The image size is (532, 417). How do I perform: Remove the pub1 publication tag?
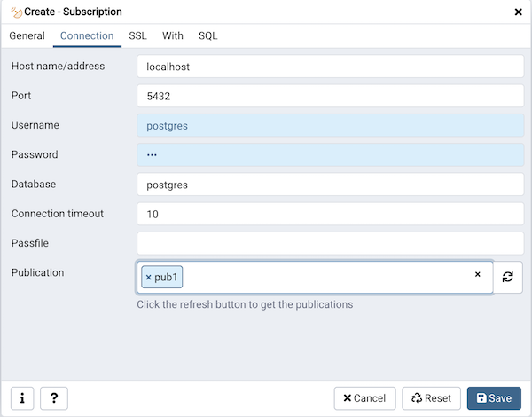point(148,278)
